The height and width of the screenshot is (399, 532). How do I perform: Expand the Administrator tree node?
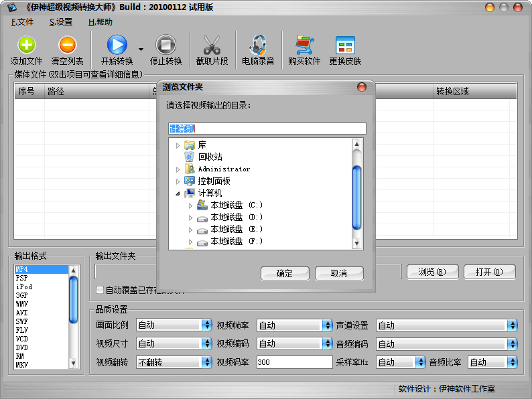point(178,169)
